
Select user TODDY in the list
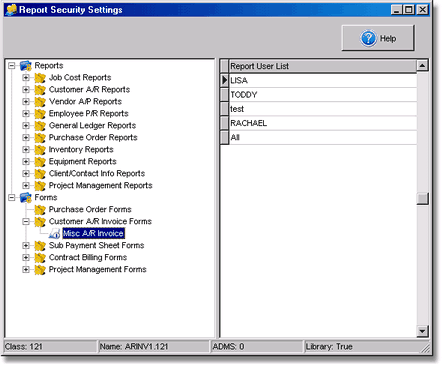point(323,95)
